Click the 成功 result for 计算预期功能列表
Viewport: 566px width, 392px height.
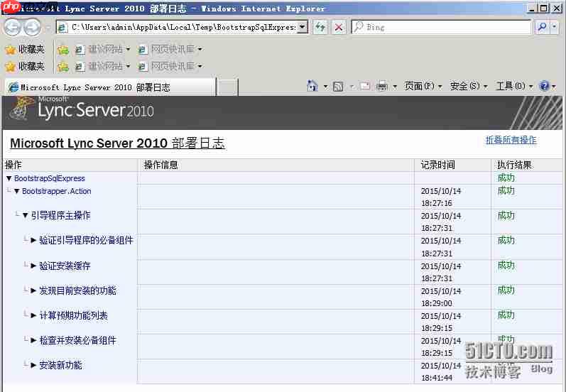coord(506,315)
